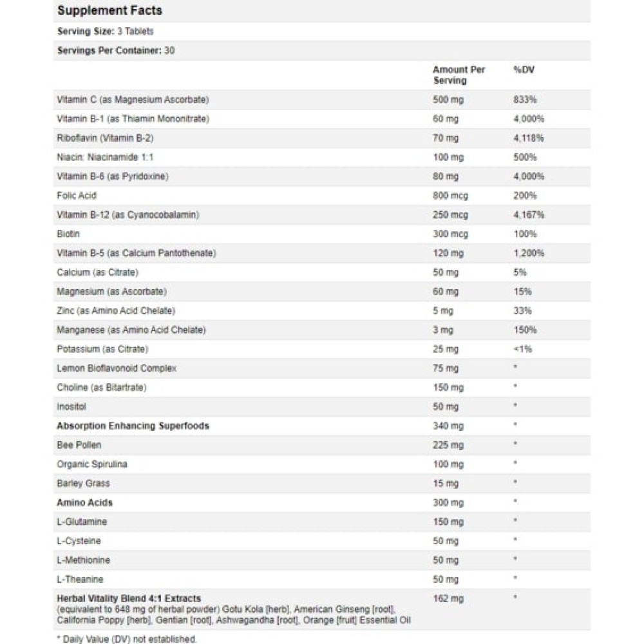Click the Supplement Facts heading

click(x=109, y=10)
